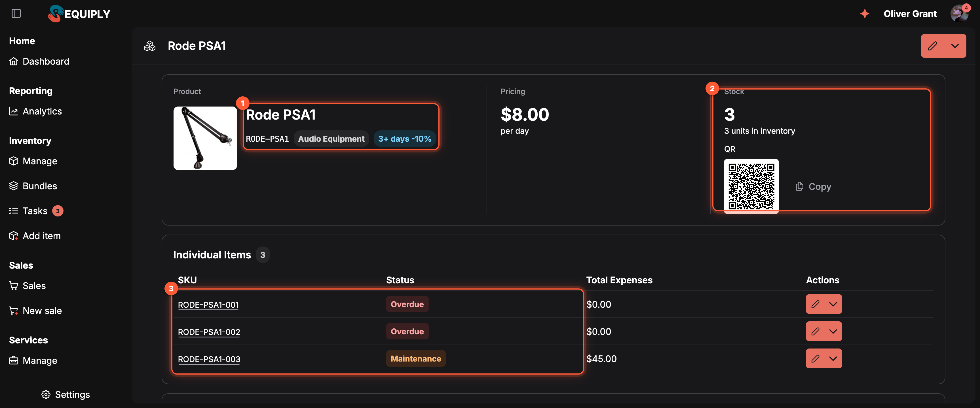The image size is (980, 408).
Task: Open Bundles in the sidebar
Action: click(x=33, y=186)
